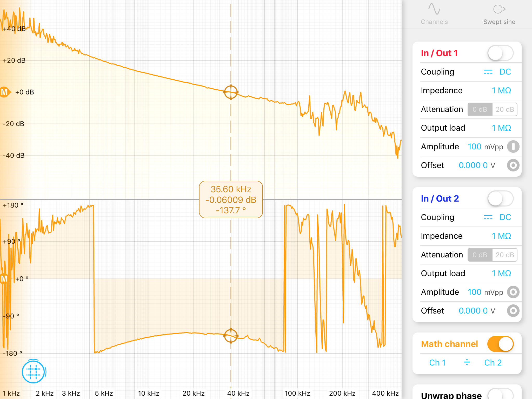The image size is (532, 399).
Task: Select the magnitude plot M marker
Action: (5, 92)
